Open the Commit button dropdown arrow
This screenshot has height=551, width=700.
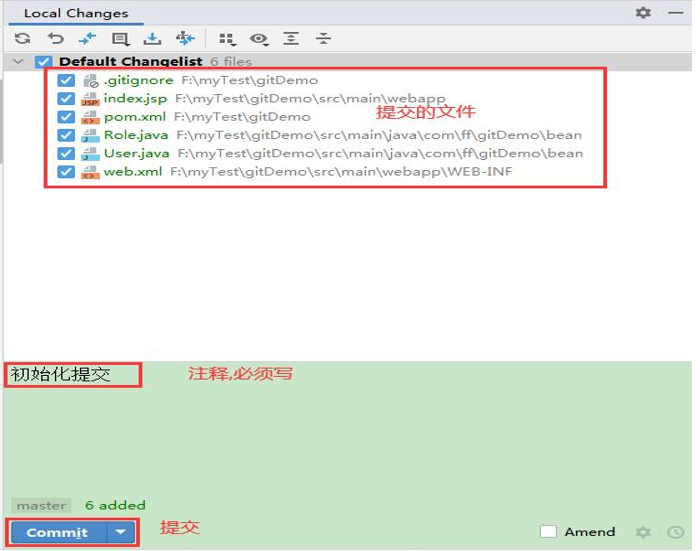[x=121, y=532]
